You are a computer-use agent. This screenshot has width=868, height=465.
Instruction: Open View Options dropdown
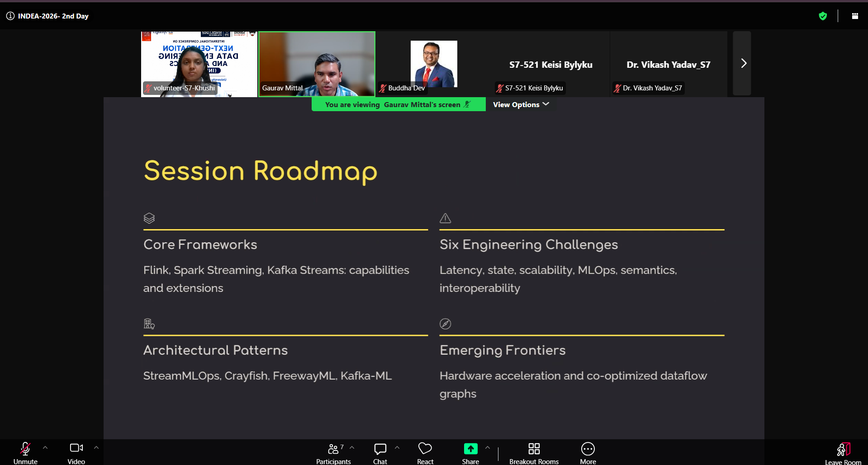[521, 104]
